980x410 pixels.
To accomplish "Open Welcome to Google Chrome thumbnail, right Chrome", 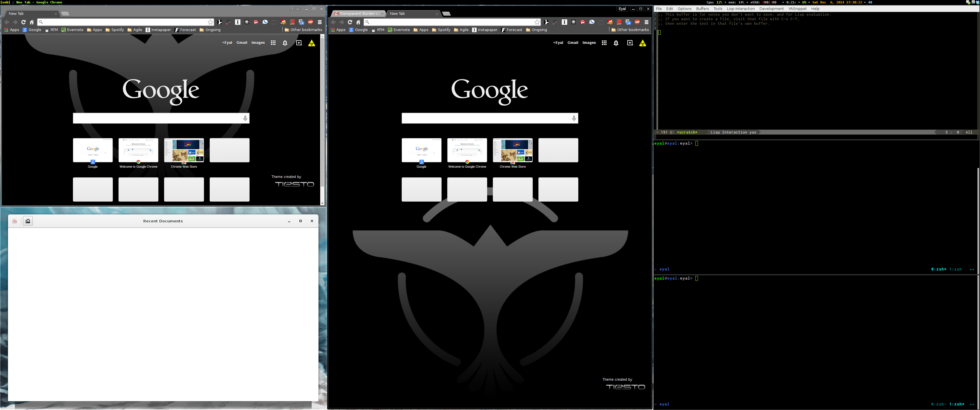I will pos(467,150).
